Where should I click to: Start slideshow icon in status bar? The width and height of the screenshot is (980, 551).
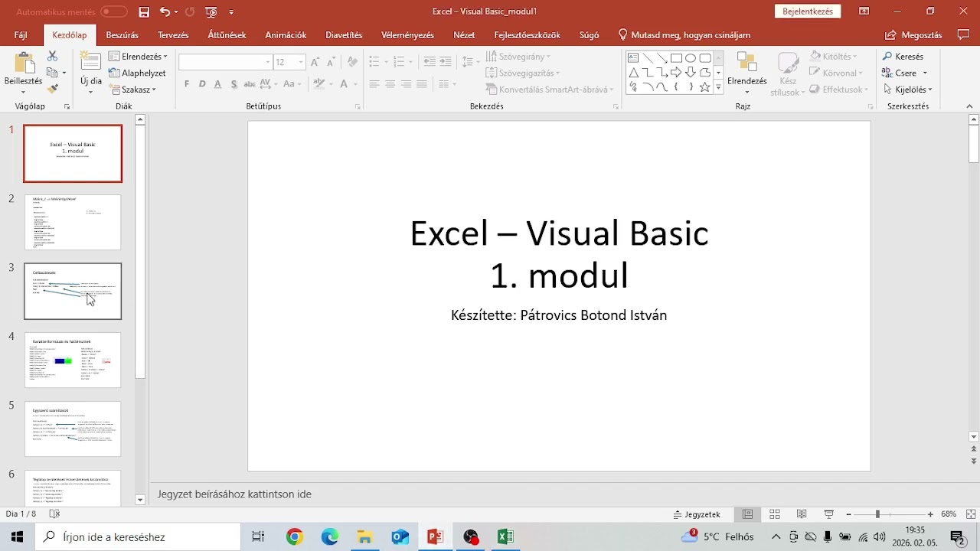coord(828,514)
